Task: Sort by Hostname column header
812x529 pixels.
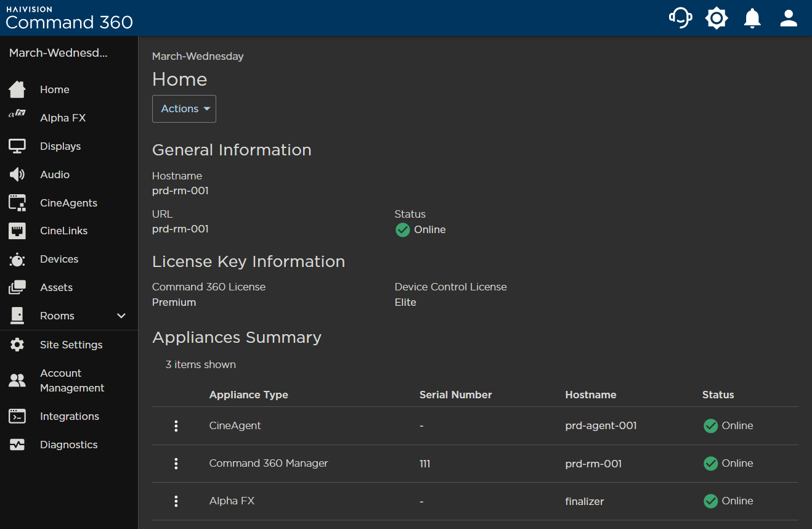Action: coord(590,395)
